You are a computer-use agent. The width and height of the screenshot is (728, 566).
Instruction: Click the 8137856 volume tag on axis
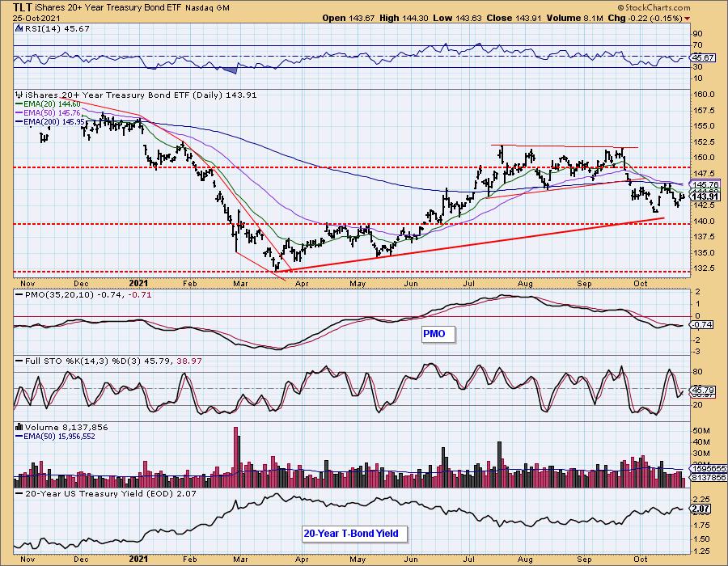click(709, 477)
